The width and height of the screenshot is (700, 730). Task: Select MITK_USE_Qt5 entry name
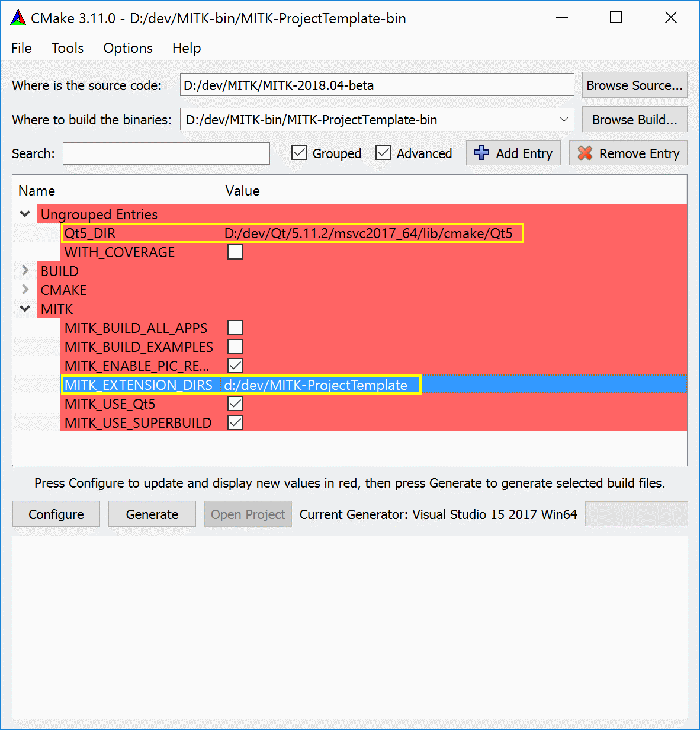[110, 404]
